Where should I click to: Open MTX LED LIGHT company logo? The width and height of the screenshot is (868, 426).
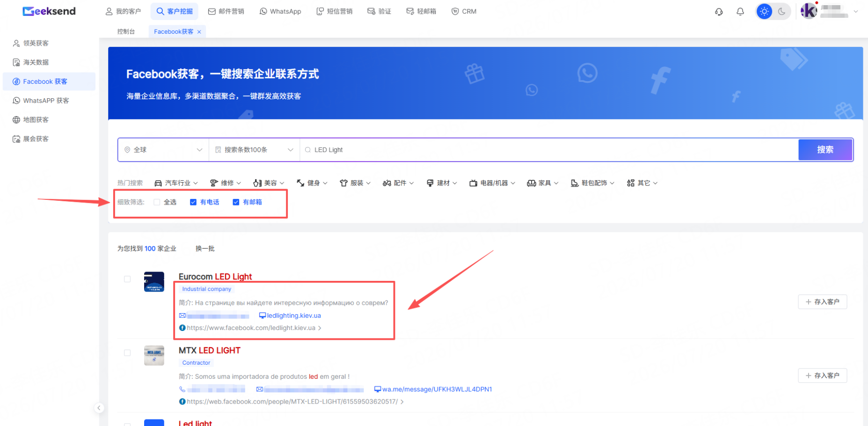click(x=154, y=355)
